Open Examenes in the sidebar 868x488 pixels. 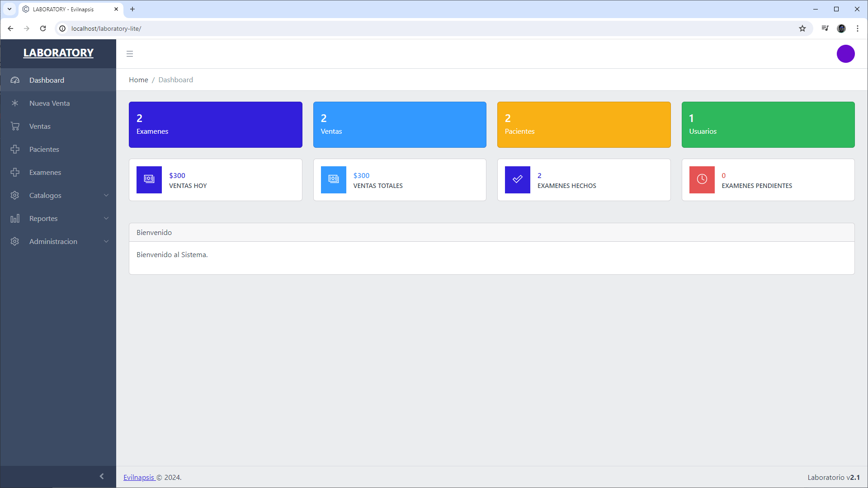(x=45, y=172)
